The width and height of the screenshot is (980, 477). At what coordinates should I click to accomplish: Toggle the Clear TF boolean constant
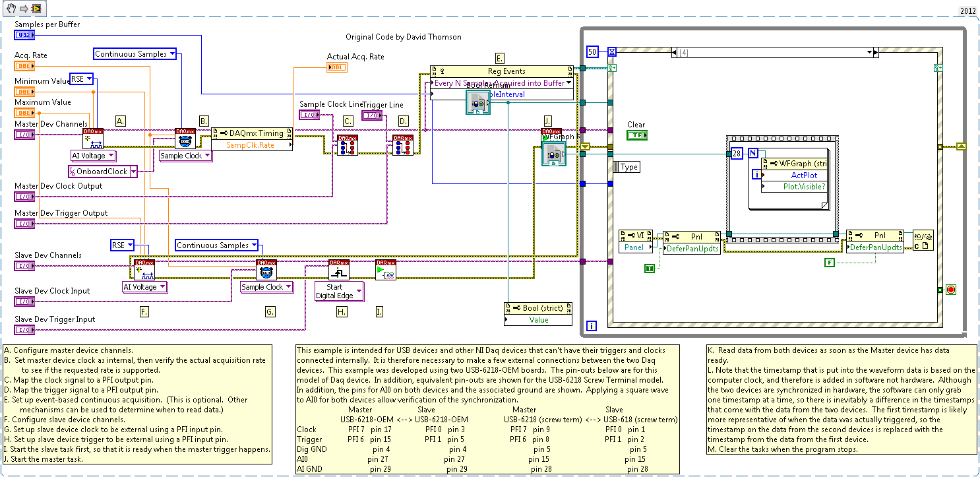tap(638, 135)
